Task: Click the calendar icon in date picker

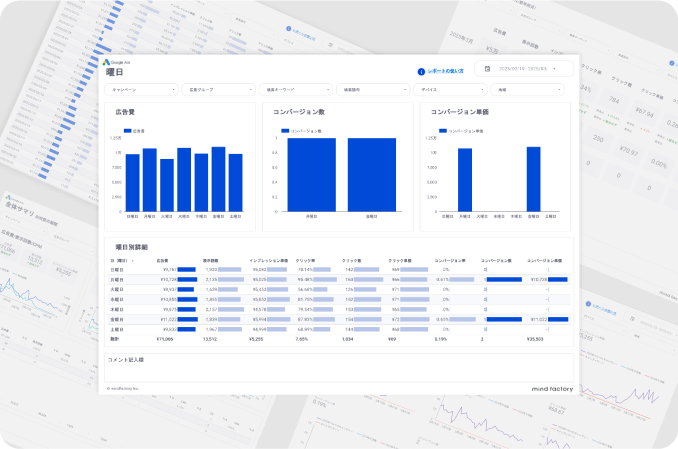Action: coord(487,69)
